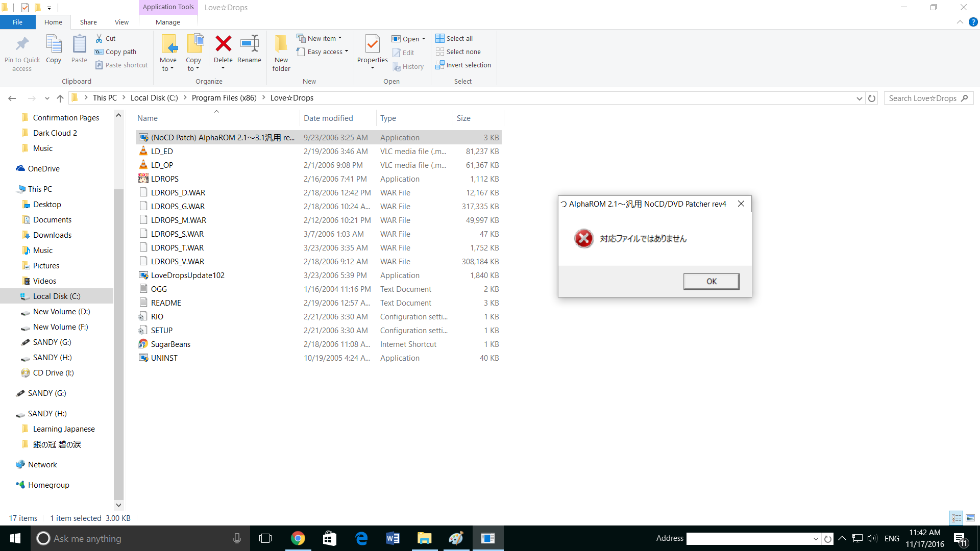The width and height of the screenshot is (980, 551).
Task: Switch to the Share ribbon tab
Action: pos(88,22)
